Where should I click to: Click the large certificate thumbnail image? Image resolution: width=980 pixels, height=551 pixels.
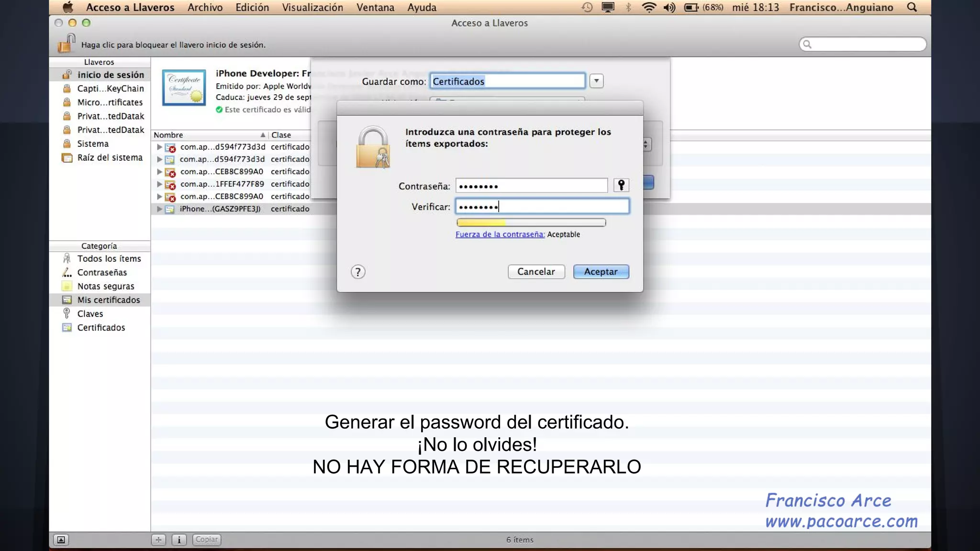pyautogui.click(x=184, y=88)
